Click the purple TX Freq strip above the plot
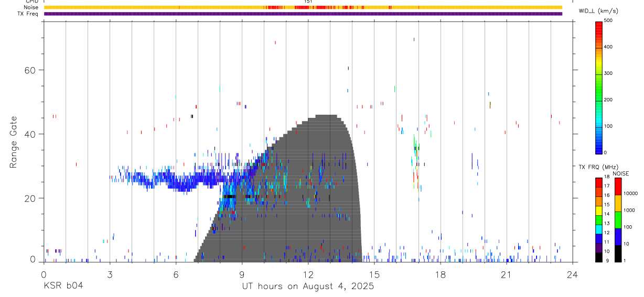644x297 pixels. [x=303, y=14]
